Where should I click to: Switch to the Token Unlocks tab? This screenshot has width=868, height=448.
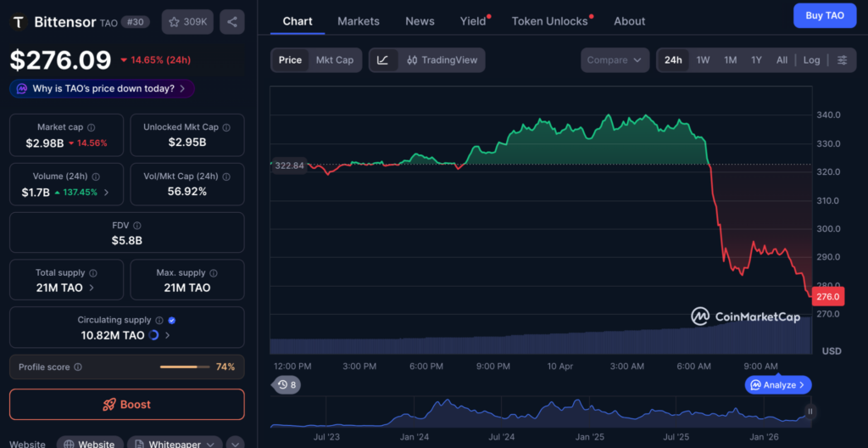(x=549, y=21)
